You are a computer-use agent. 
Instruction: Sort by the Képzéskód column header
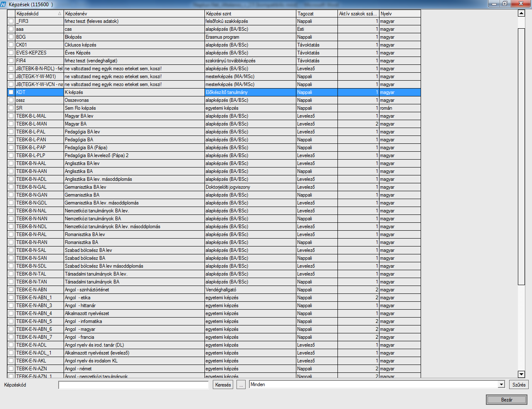click(x=39, y=14)
